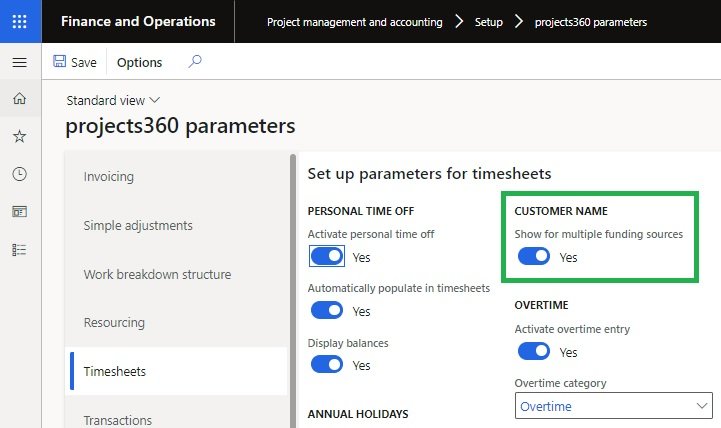Switch off Display balances toggle
The height and width of the screenshot is (428, 721).
327,365
